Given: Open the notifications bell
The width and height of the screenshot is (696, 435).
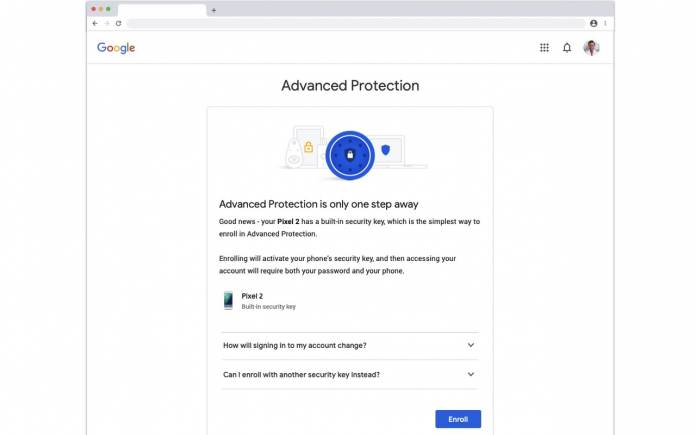Looking at the screenshot, I should (x=567, y=47).
